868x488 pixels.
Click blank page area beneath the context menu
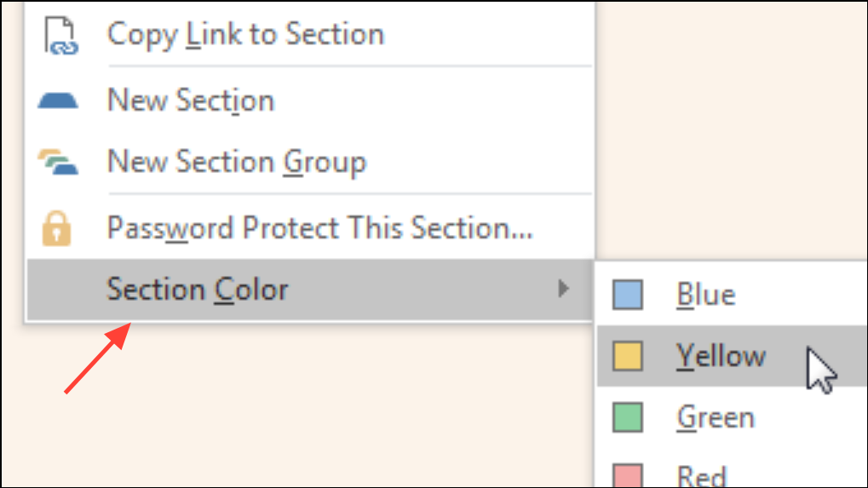click(299, 404)
